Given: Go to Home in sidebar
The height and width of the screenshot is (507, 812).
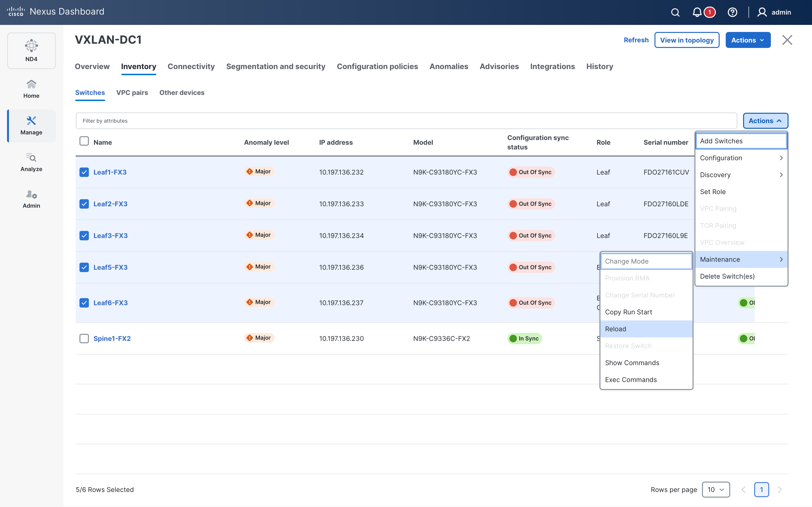Looking at the screenshot, I should pos(31,89).
